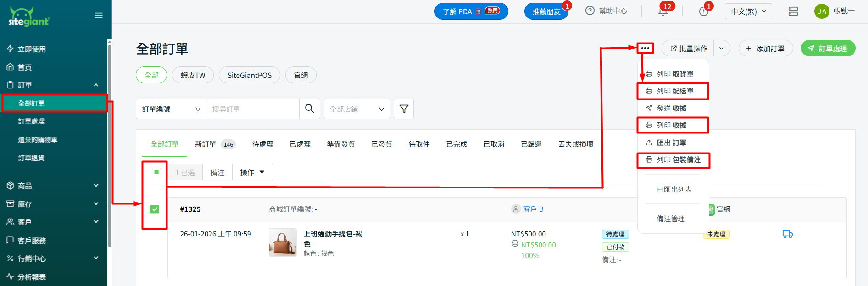Open the server layout icon in top bar
This screenshot has height=286, width=868.
(x=793, y=11)
